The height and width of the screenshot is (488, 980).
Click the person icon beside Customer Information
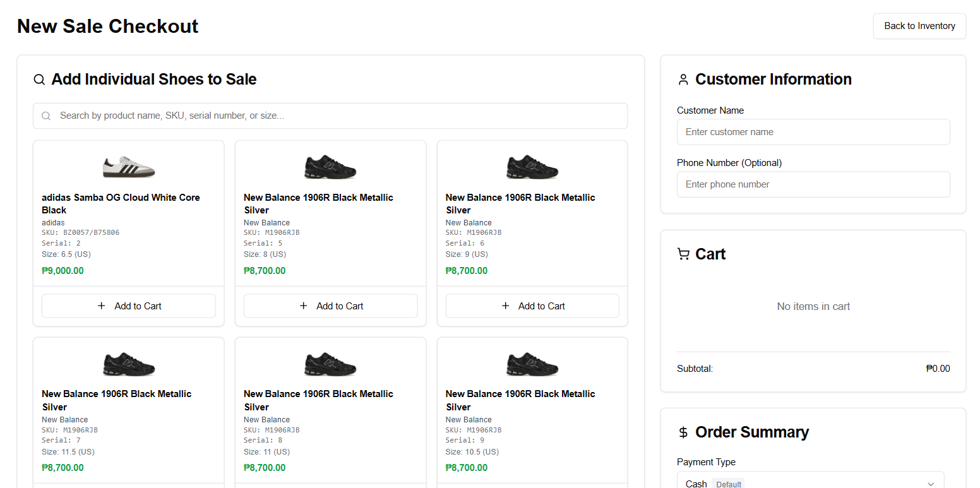683,80
